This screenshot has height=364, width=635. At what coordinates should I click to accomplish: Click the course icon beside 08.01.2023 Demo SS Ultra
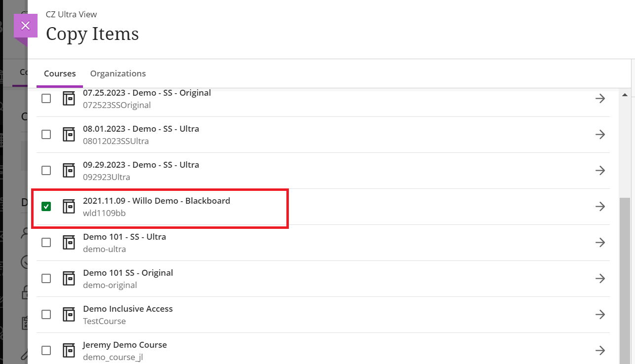point(69,134)
